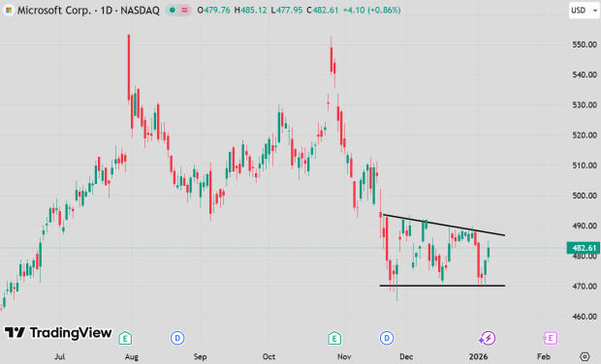The height and width of the screenshot is (364, 601).
Task: Click the 500.00 price axis label
Action: pyautogui.click(x=585, y=196)
